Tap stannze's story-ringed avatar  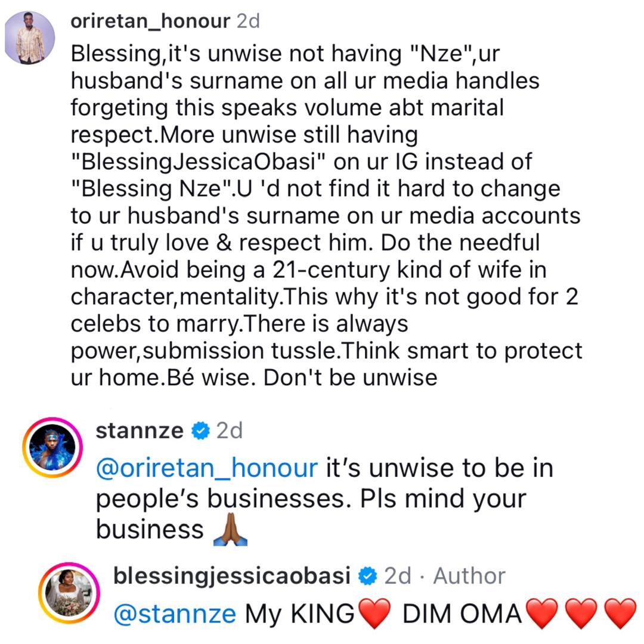(x=52, y=447)
